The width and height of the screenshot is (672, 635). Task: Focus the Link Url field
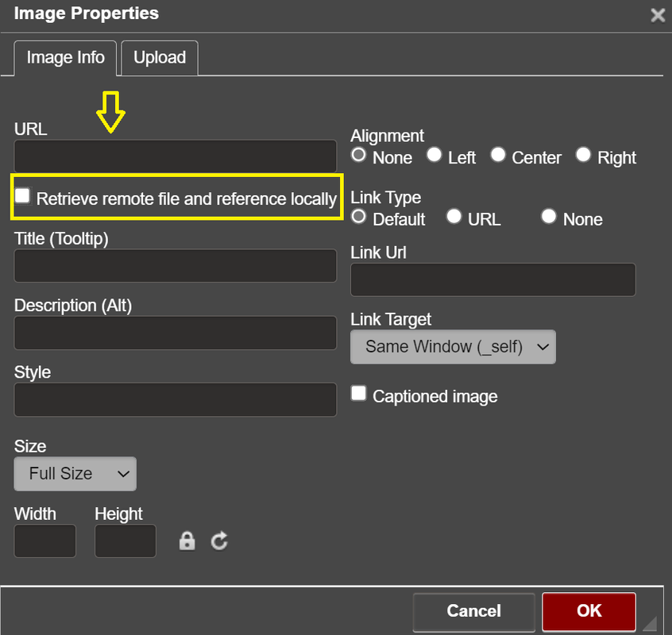(x=492, y=279)
